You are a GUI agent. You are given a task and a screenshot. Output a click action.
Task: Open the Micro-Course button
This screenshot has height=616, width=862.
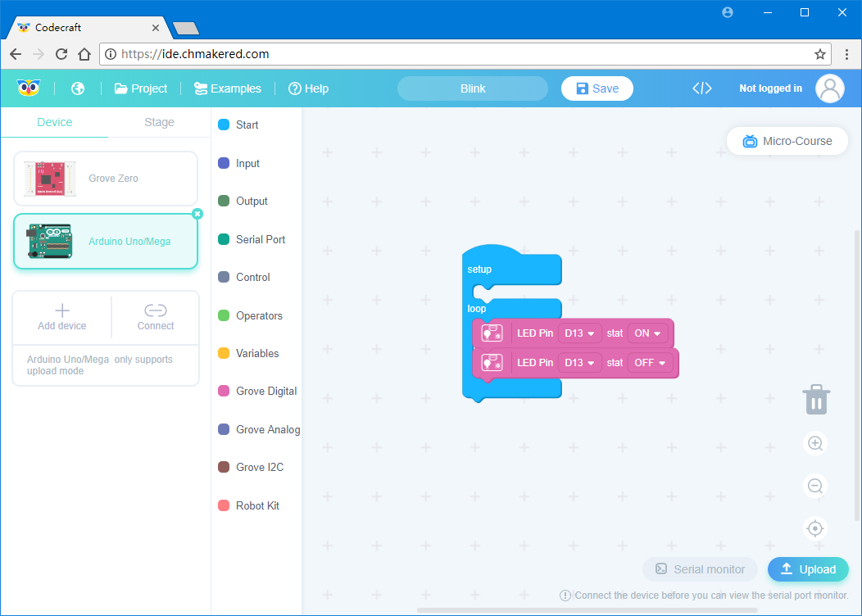click(x=787, y=141)
